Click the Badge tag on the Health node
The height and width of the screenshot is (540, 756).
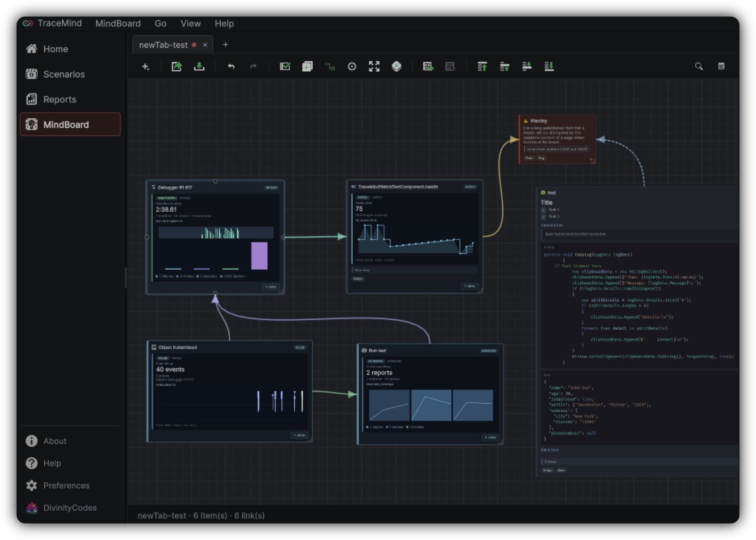coord(358,279)
